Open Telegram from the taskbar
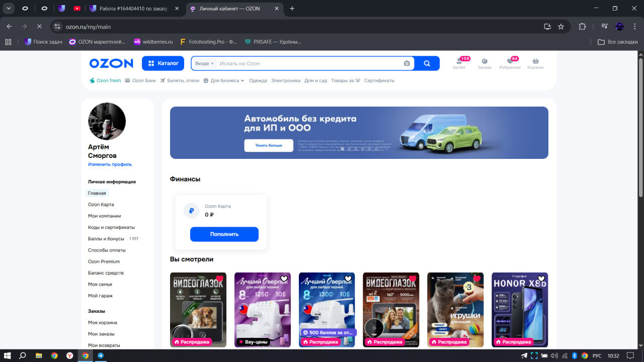The height and width of the screenshot is (362, 644). pyautogui.click(x=101, y=355)
